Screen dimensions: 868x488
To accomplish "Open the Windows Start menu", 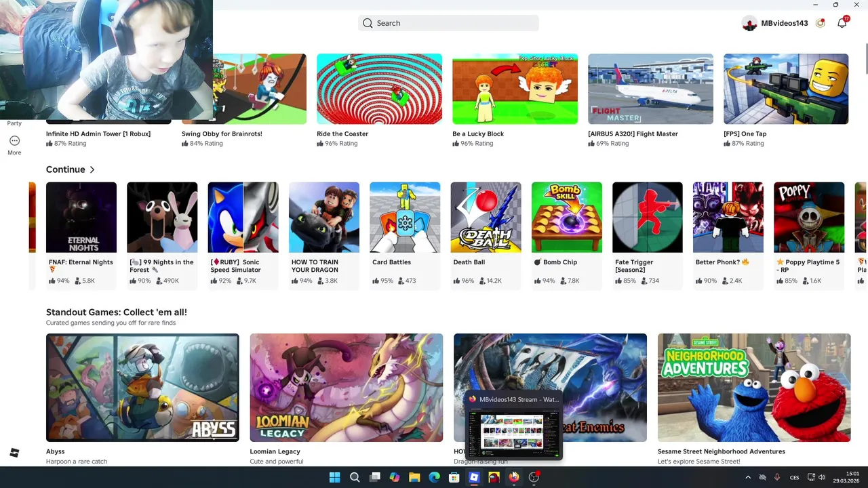I will pyautogui.click(x=334, y=477).
